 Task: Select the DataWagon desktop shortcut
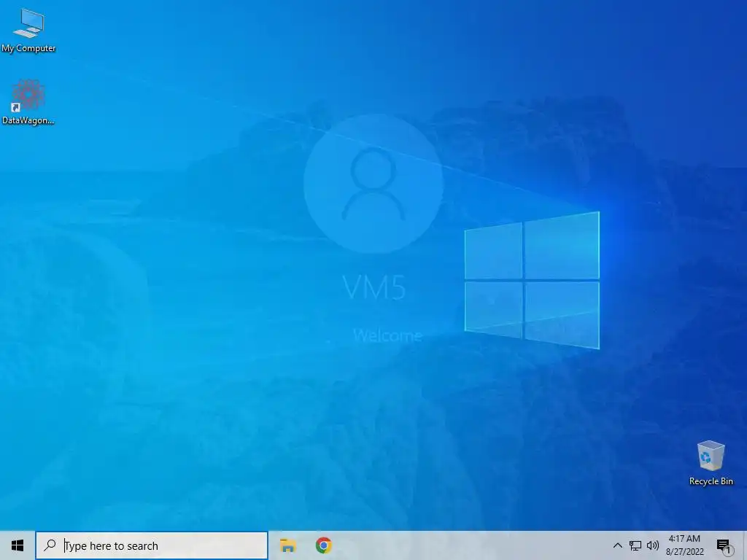point(28,102)
